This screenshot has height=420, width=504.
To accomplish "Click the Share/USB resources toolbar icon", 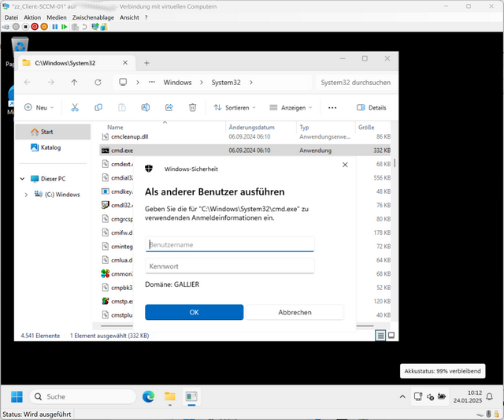I will [103, 27].
